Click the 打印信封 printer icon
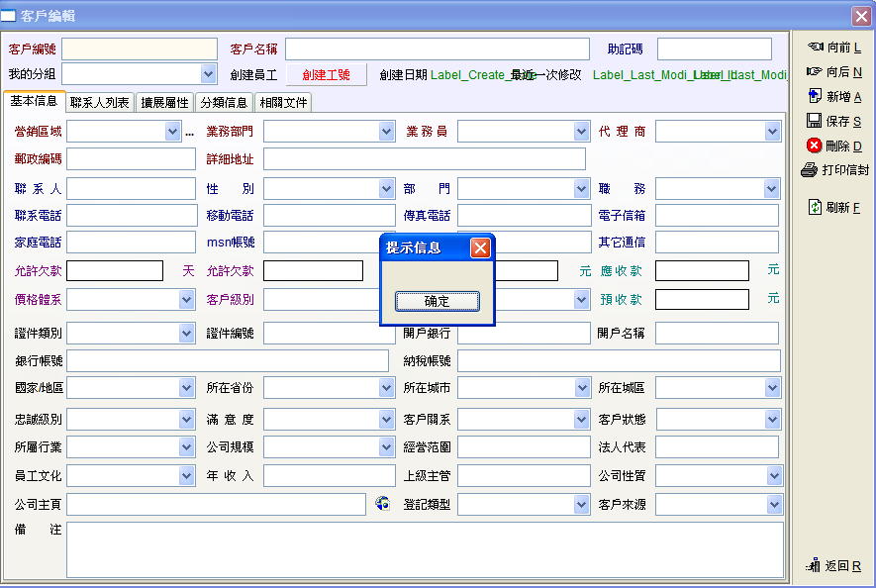 coord(809,170)
